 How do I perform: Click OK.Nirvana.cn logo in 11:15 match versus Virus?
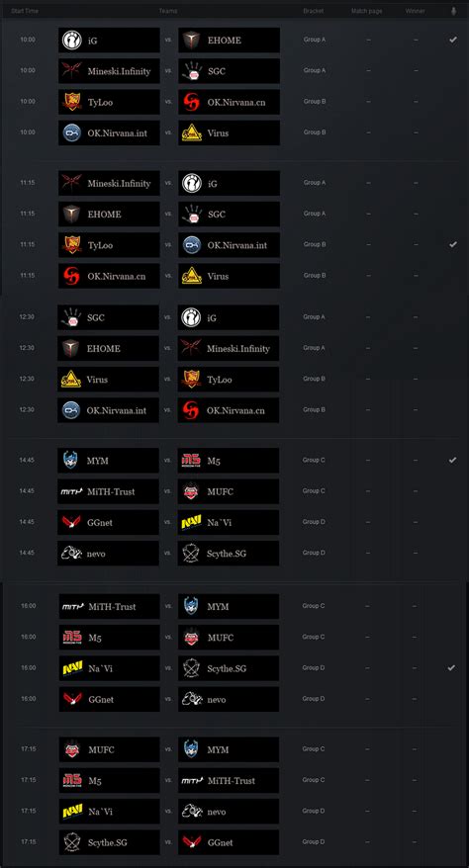pyautogui.click(x=72, y=276)
